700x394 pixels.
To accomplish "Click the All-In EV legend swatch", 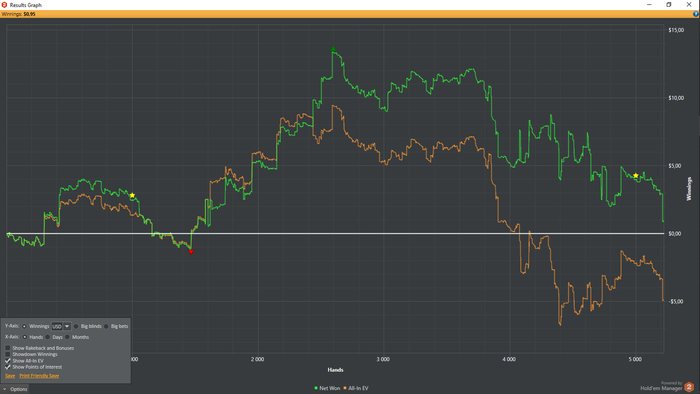I will (345, 388).
